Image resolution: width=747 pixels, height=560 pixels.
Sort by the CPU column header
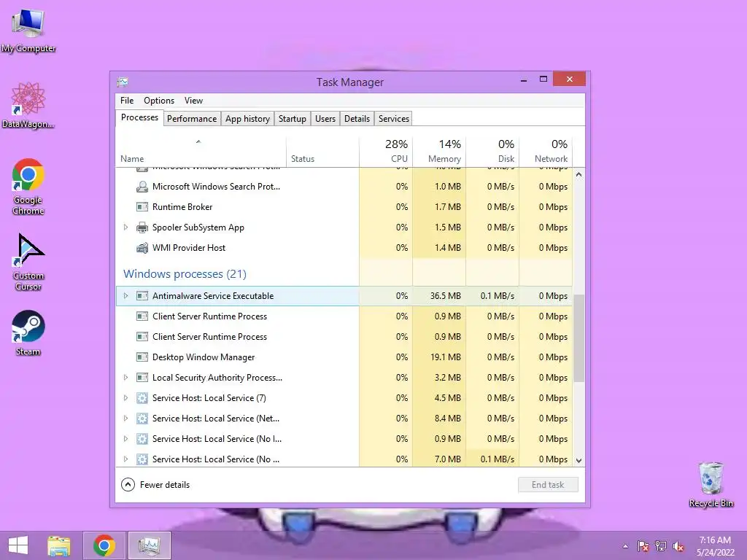pos(386,152)
